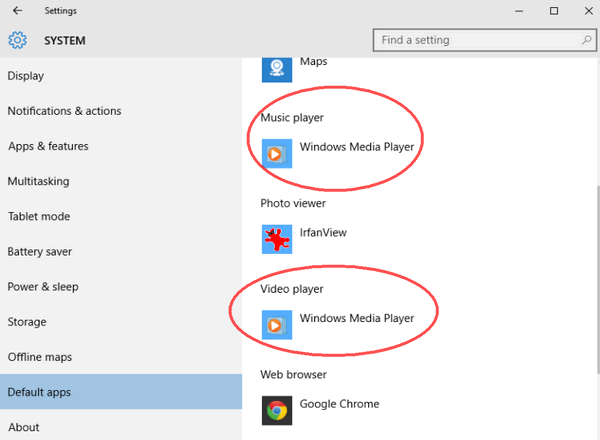The height and width of the screenshot is (440, 600).
Task: Select Battery saver in sidebar
Action: [x=121, y=252]
